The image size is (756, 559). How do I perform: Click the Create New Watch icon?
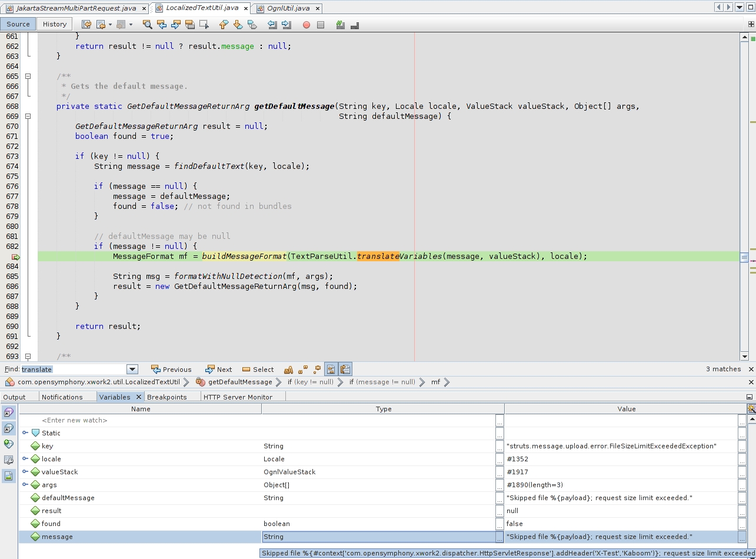(x=9, y=444)
